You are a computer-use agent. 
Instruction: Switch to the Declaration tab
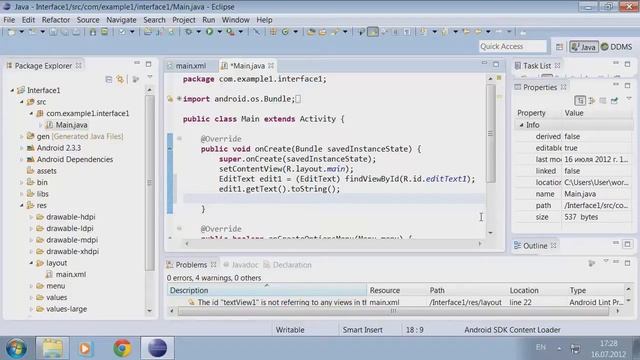pyautogui.click(x=288, y=265)
